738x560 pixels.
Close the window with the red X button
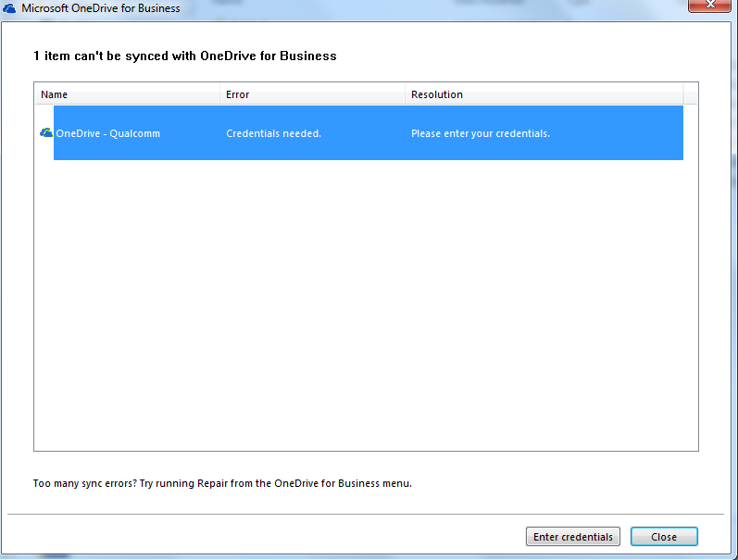coord(710,6)
